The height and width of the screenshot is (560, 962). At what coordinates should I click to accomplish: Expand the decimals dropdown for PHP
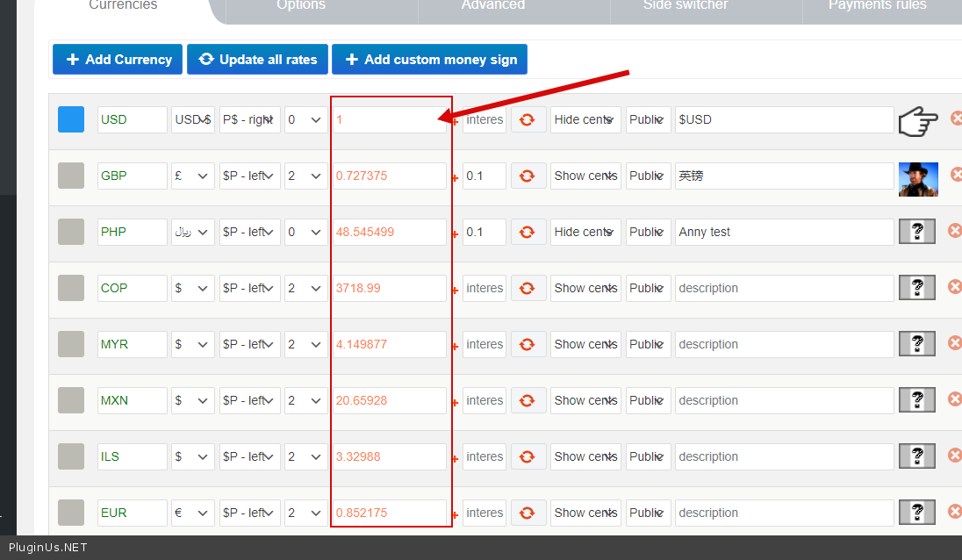point(305,232)
